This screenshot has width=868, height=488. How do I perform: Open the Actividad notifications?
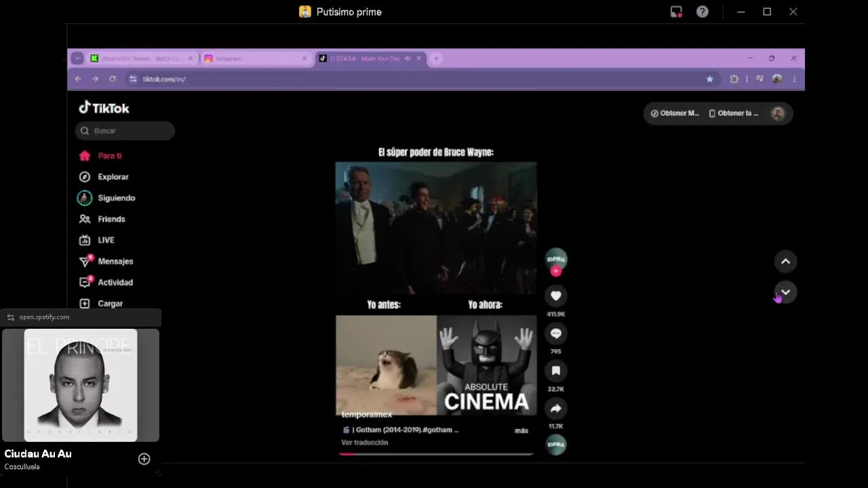pos(106,282)
